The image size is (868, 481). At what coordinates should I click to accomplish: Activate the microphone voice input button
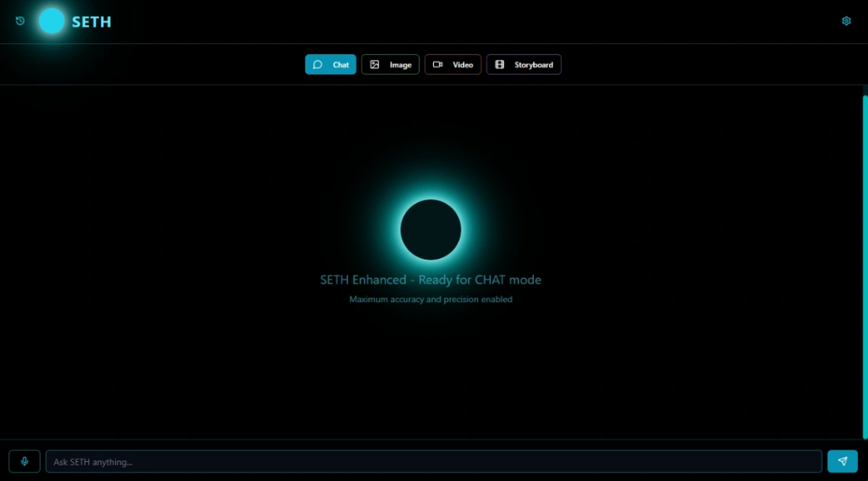(24, 461)
